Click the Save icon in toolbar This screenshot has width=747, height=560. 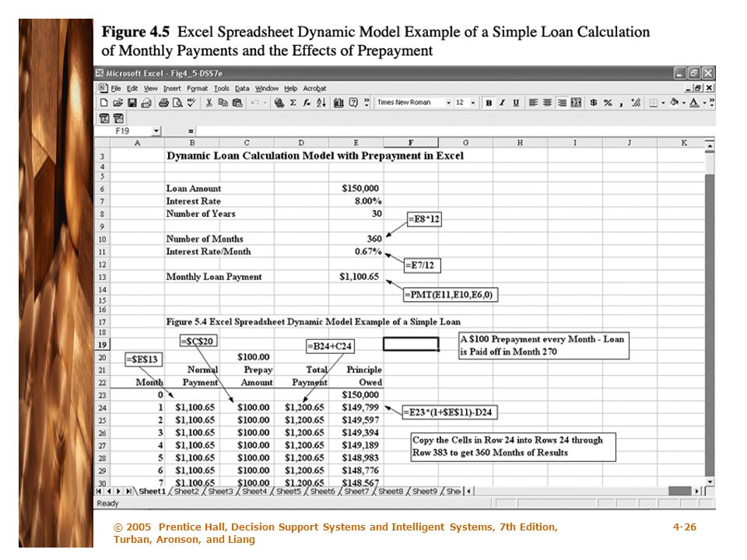click(x=132, y=103)
